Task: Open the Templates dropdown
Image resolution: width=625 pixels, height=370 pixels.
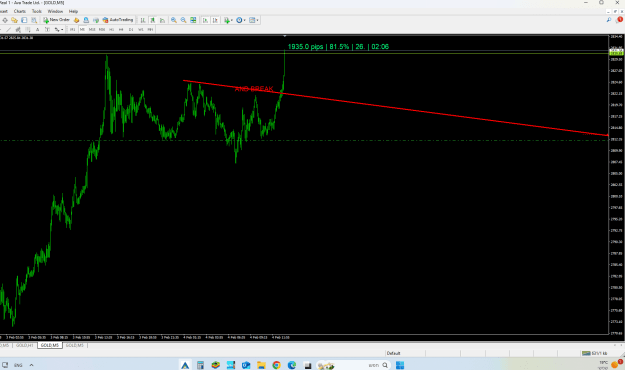Action: point(254,20)
